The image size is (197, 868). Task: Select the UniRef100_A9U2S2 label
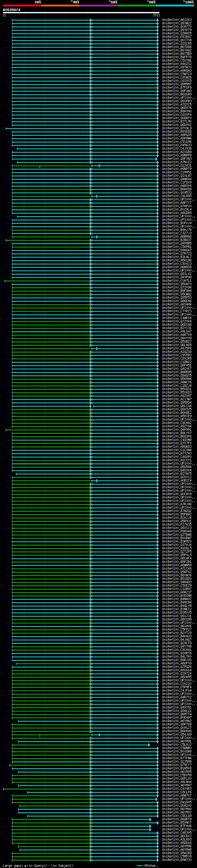click(177, 64)
